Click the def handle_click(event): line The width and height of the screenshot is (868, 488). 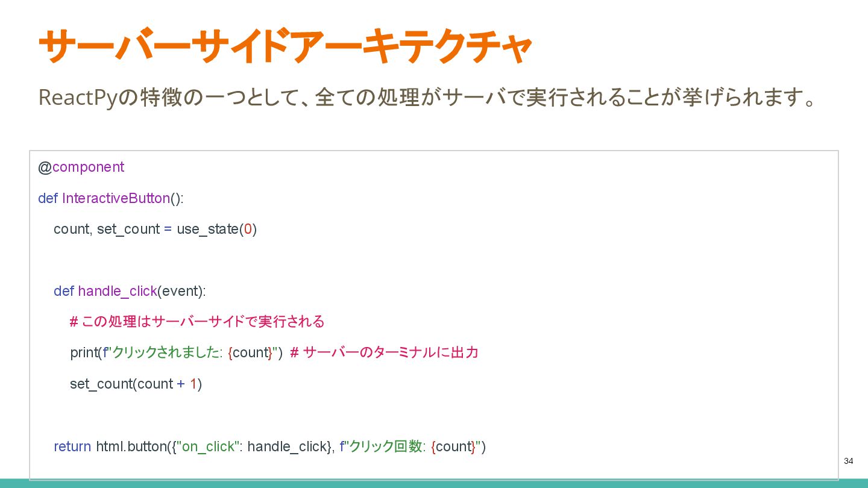130,291
